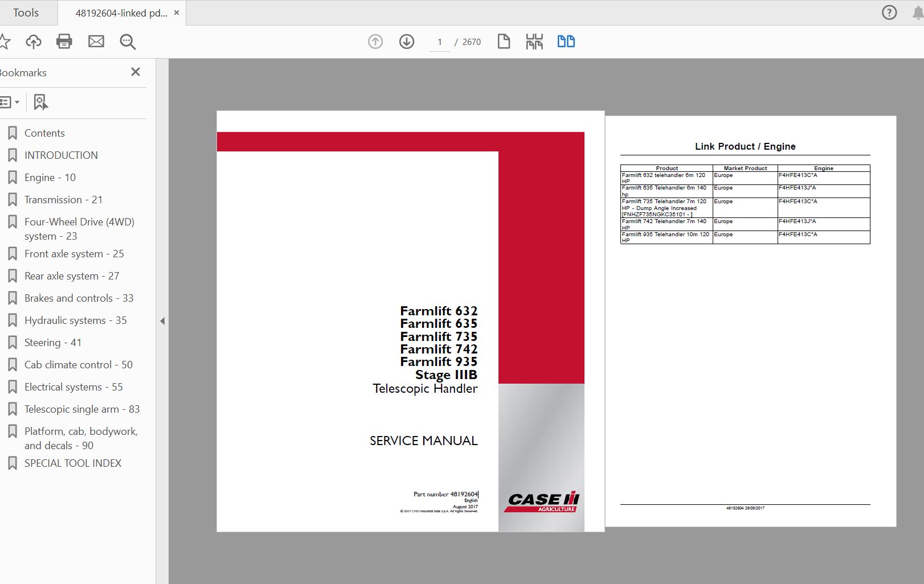The image size is (924, 584).
Task: Click the bookmark icon beside Contents
Action: [x=13, y=133]
